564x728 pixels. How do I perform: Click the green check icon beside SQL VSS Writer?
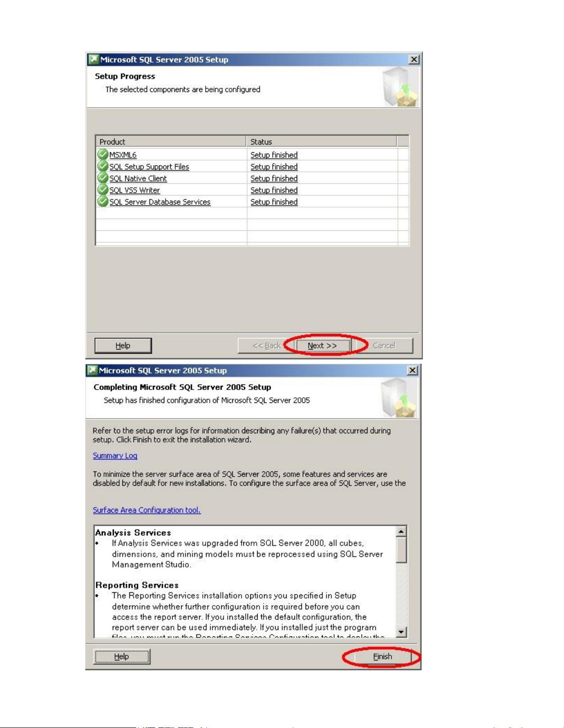(103, 189)
